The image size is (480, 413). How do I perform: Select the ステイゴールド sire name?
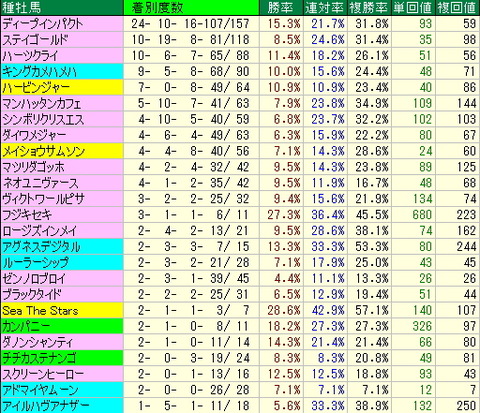(x=35, y=40)
